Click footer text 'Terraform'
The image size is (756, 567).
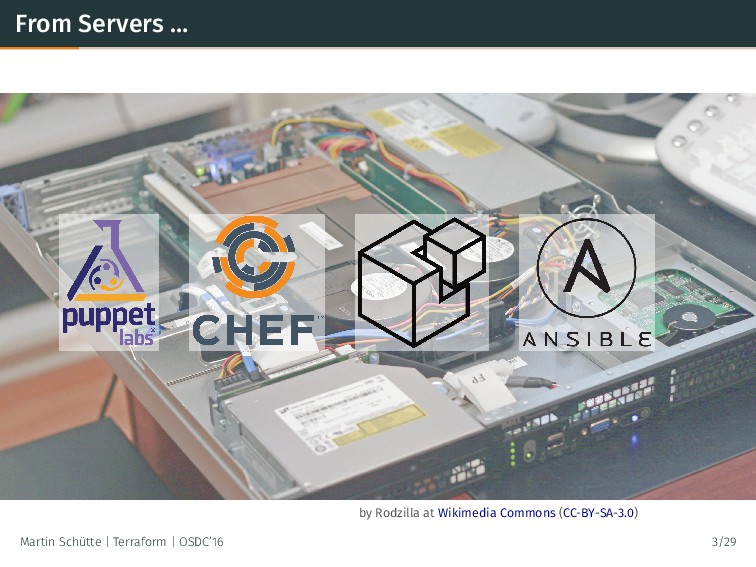coord(139,542)
